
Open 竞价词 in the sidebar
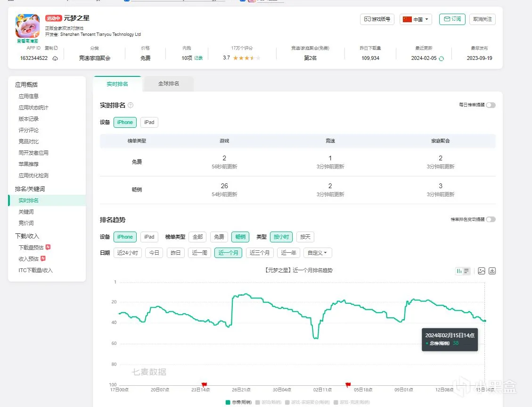tap(26, 223)
